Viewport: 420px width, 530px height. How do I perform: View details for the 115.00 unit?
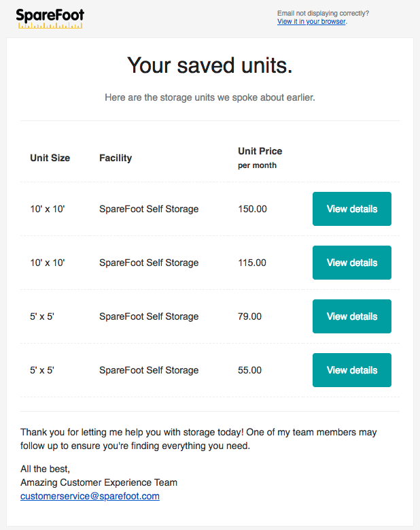coord(352,263)
